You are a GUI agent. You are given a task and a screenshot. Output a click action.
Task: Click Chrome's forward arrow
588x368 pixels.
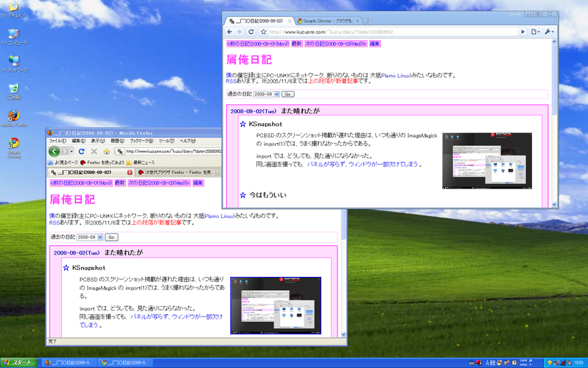(239, 32)
